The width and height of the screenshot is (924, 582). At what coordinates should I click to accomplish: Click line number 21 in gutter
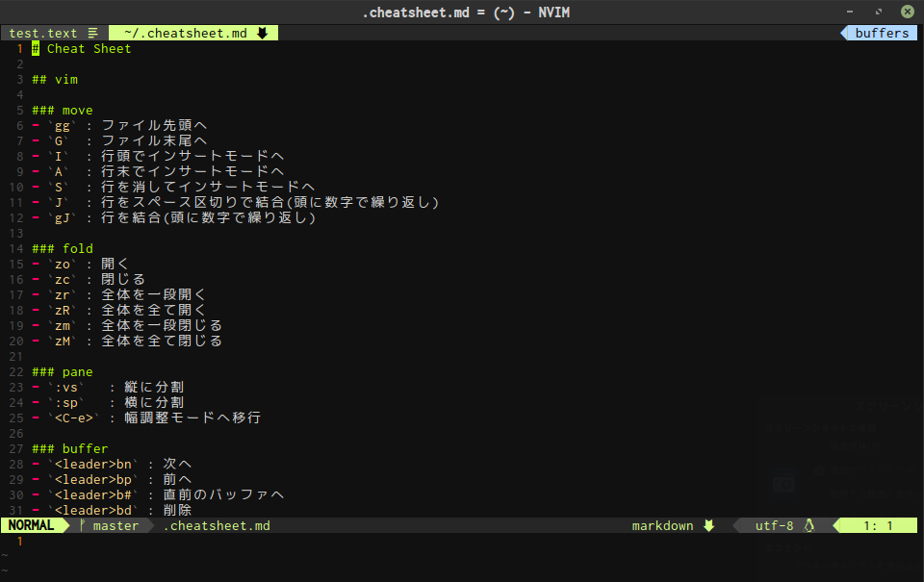[16, 356]
